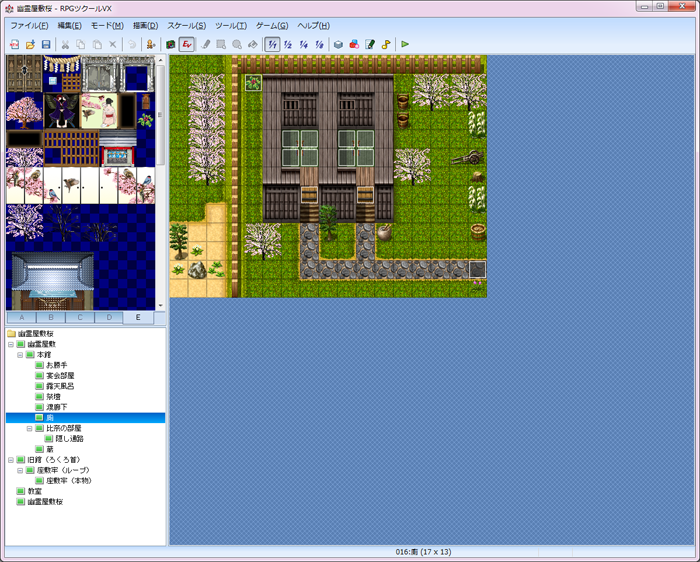Collapse the 座敷牢（ループ） branch

coord(20,470)
